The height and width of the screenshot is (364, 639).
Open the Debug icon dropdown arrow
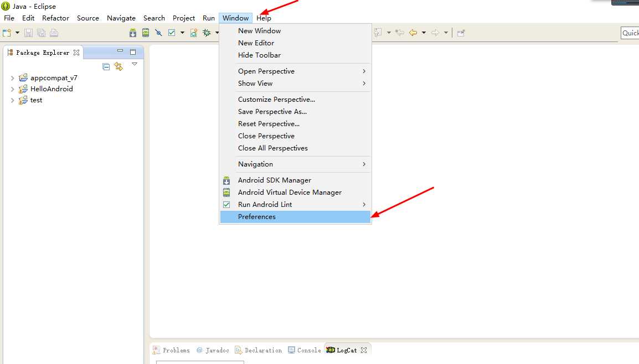[x=217, y=33]
